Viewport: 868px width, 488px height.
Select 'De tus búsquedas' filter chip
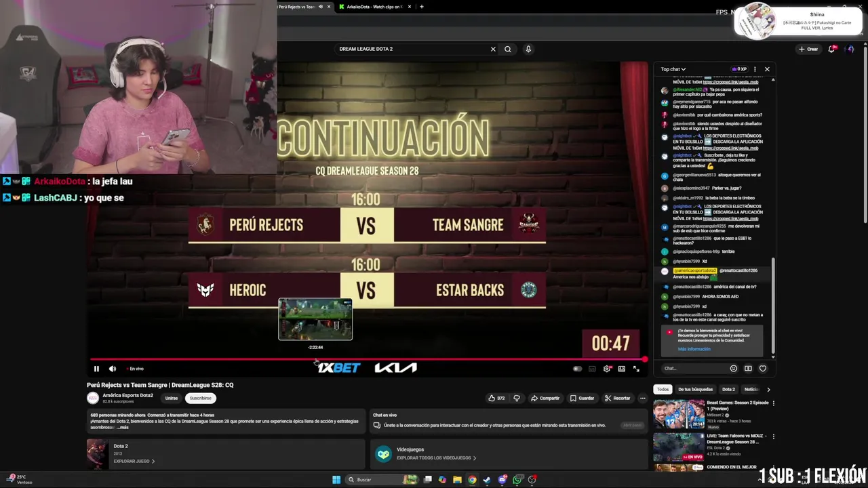point(695,389)
